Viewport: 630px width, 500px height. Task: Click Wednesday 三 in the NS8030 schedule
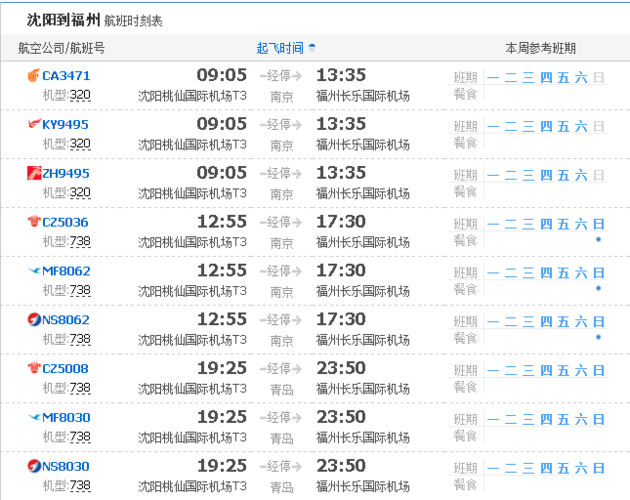528,468
